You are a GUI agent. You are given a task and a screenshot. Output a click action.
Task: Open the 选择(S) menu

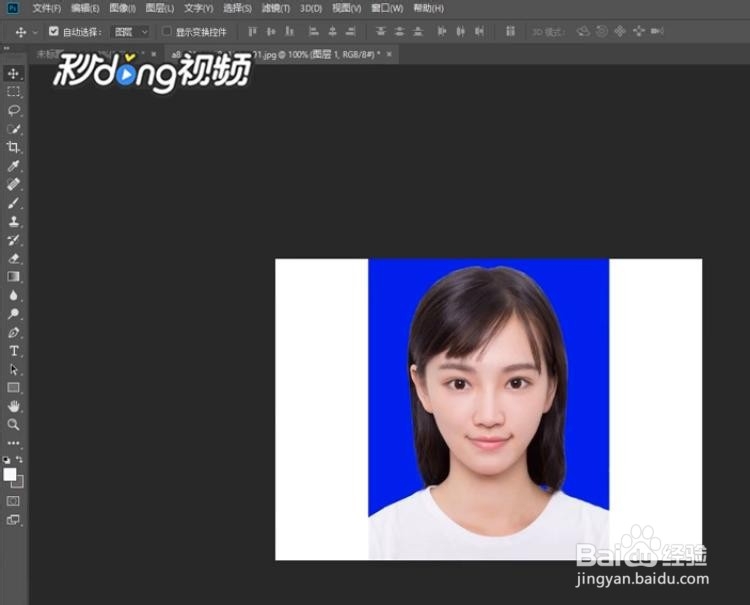[x=237, y=8]
